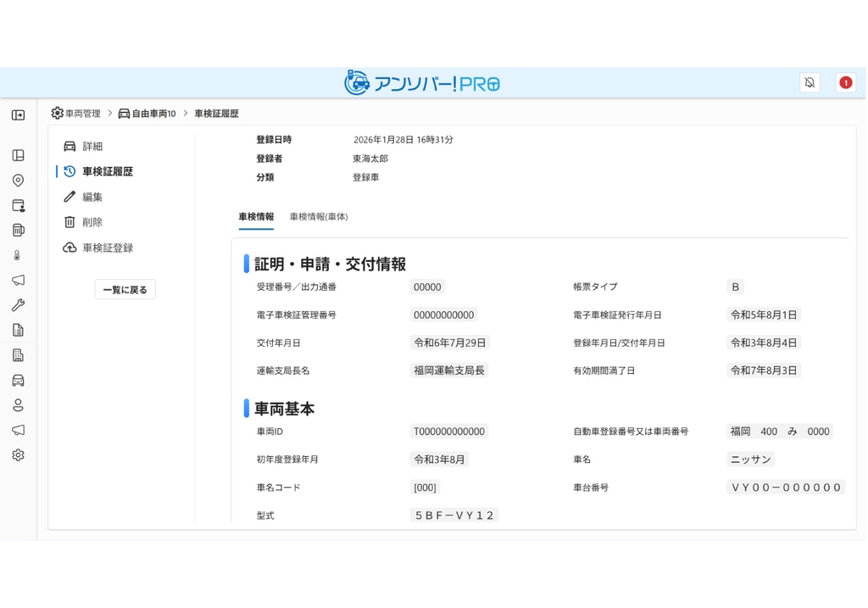Click the 交付年月日 value 令和6年7月29日
This screenshot has width=868, height=608.
[x=449, y=343]
